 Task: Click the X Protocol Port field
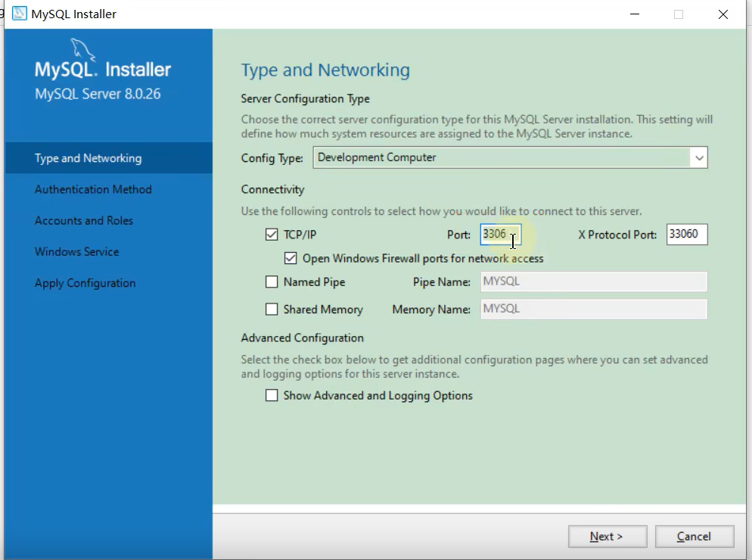(686, 235)
